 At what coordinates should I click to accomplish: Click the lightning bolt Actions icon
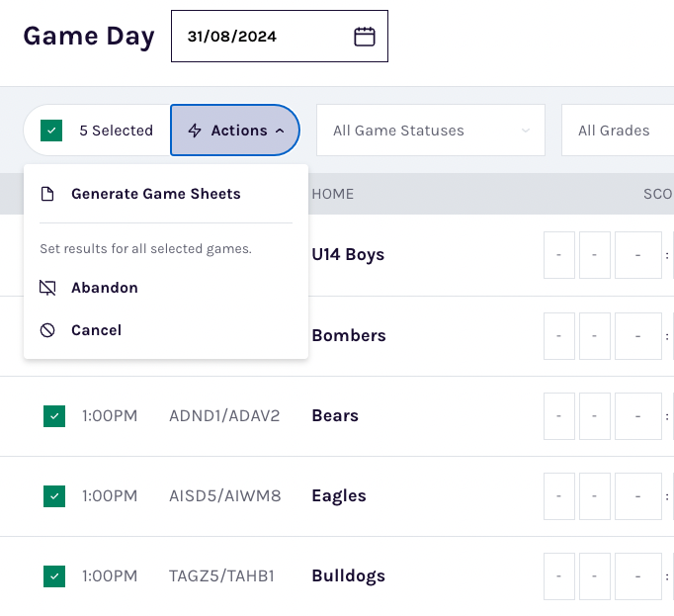click(195, 131)
